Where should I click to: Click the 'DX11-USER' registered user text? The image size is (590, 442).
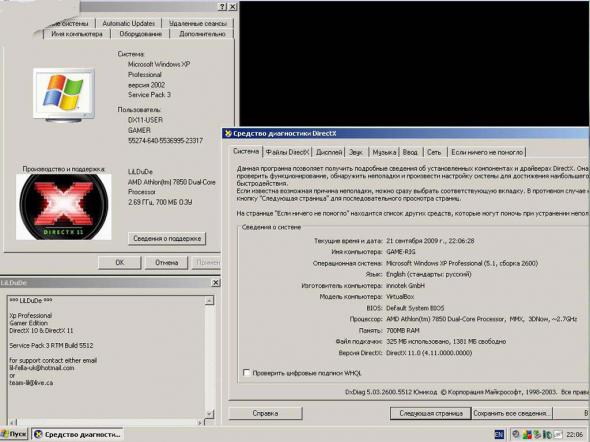(x=145, y=120)
